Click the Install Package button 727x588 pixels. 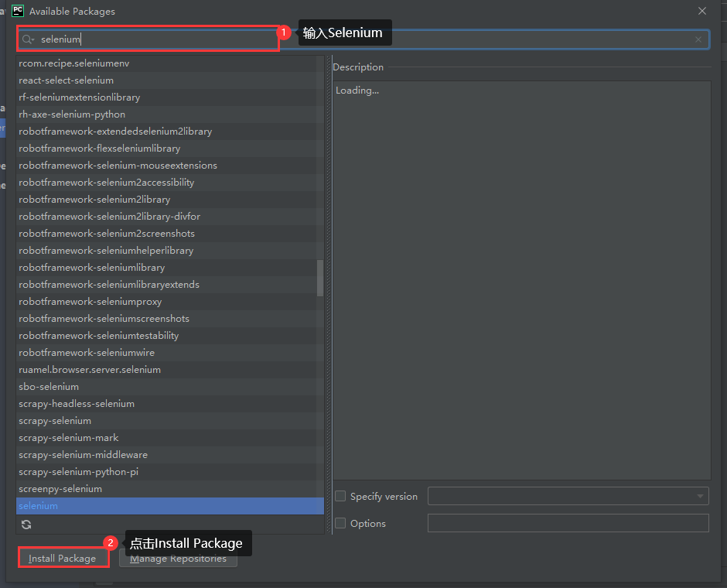(62, 559)
